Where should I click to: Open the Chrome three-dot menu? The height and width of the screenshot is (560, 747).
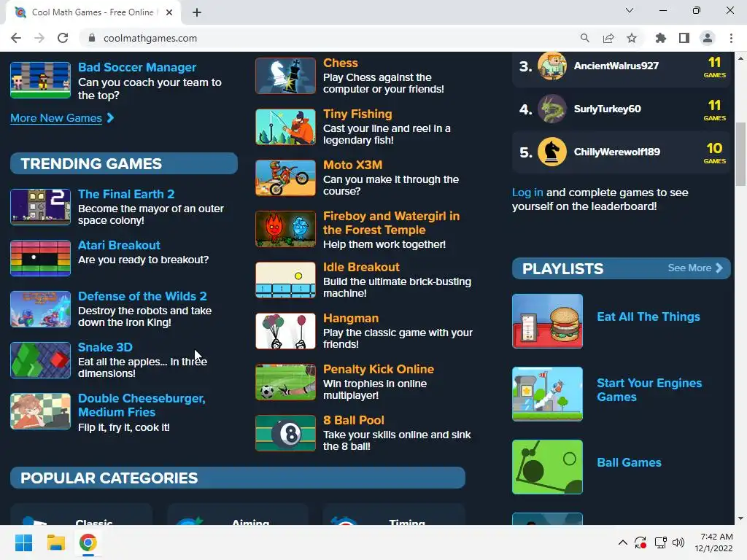pos(731,38)
